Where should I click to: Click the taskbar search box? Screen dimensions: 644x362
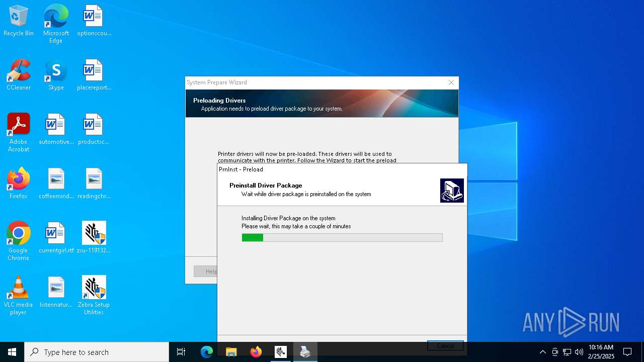[x=97, y=352]
